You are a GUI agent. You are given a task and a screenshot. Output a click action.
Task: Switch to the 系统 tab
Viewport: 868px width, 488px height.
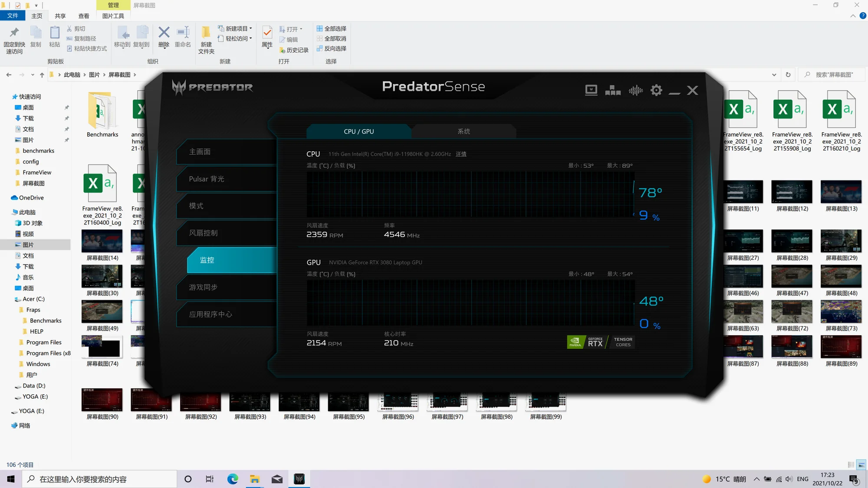coord(464,131)
